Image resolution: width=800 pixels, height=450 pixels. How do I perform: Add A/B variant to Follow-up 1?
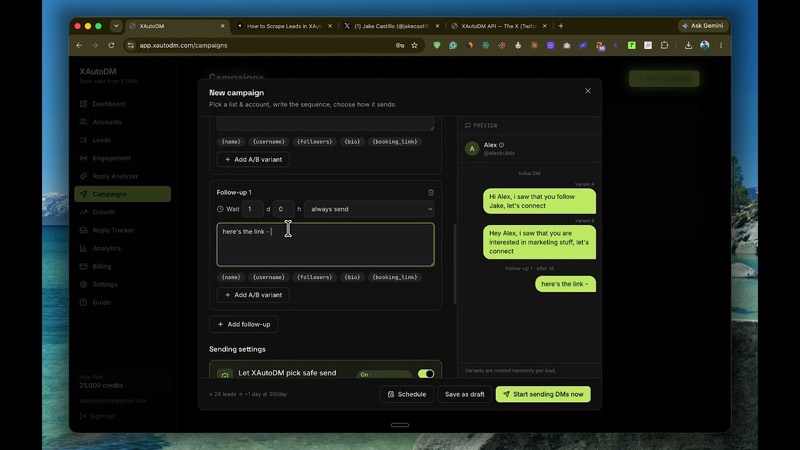point(253,295)
